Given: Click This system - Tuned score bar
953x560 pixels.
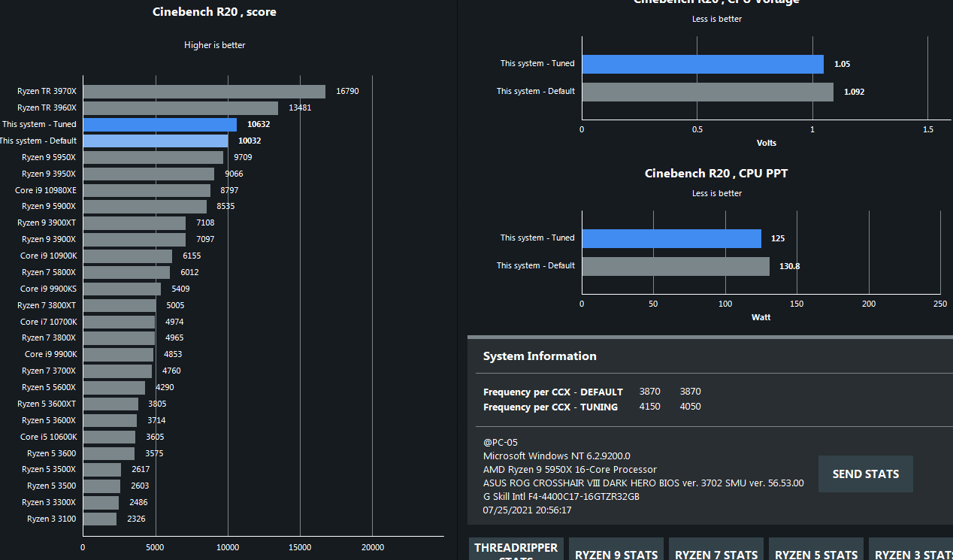Looking at the screenshot, I should (159, 124).
